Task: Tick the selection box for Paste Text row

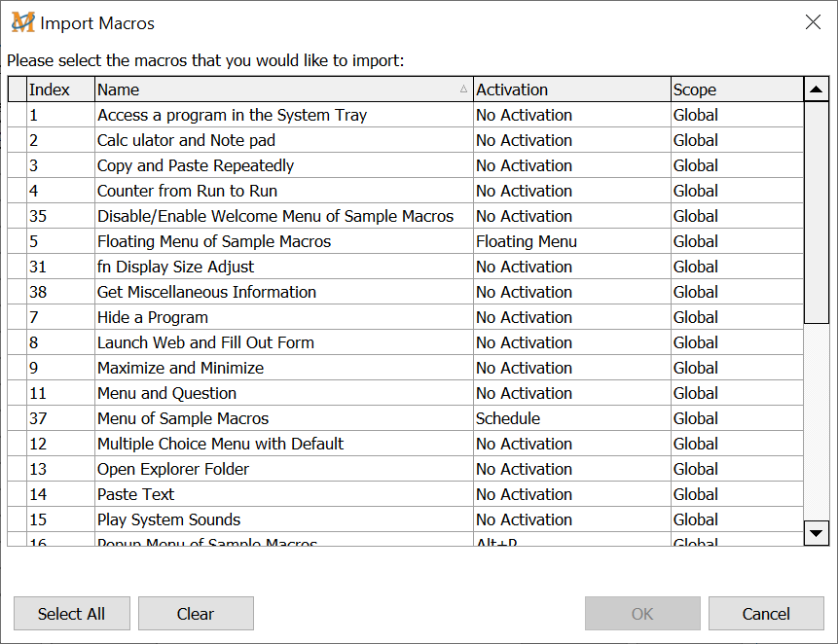Action: pos(18,494)
